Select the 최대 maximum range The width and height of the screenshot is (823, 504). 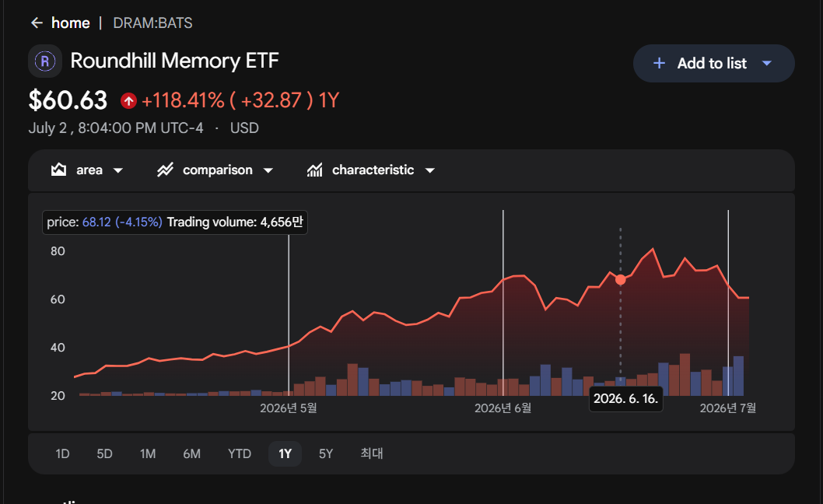tap(372, 453)
